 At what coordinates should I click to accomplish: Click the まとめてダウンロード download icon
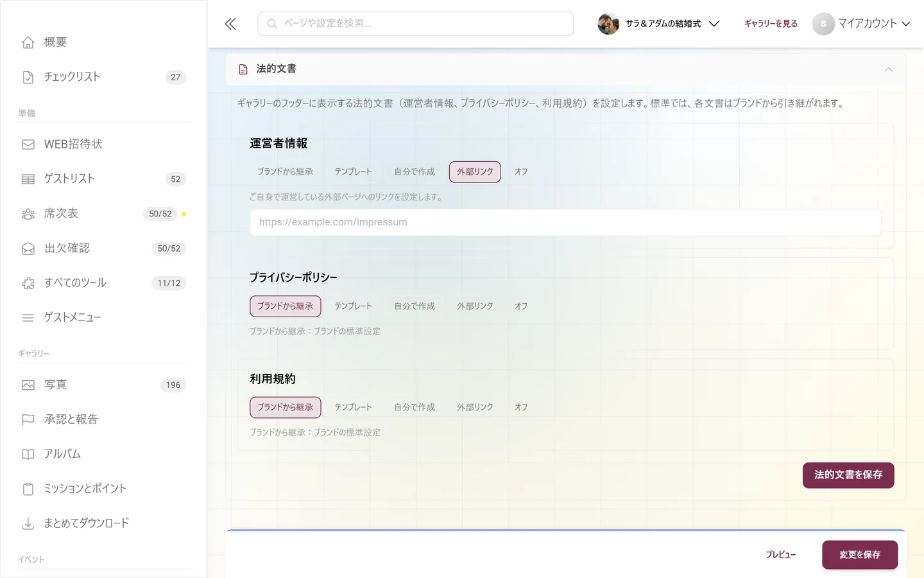[x=28, y=524]
